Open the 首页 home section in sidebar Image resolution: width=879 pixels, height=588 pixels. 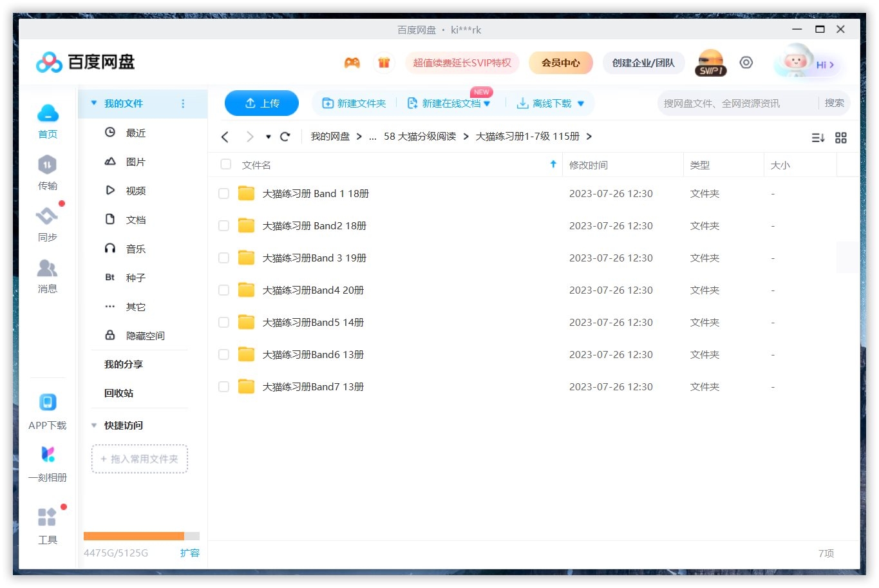47,121
